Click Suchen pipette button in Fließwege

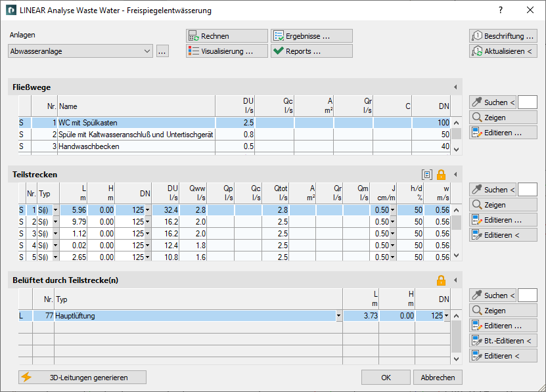tap(493, 102)
